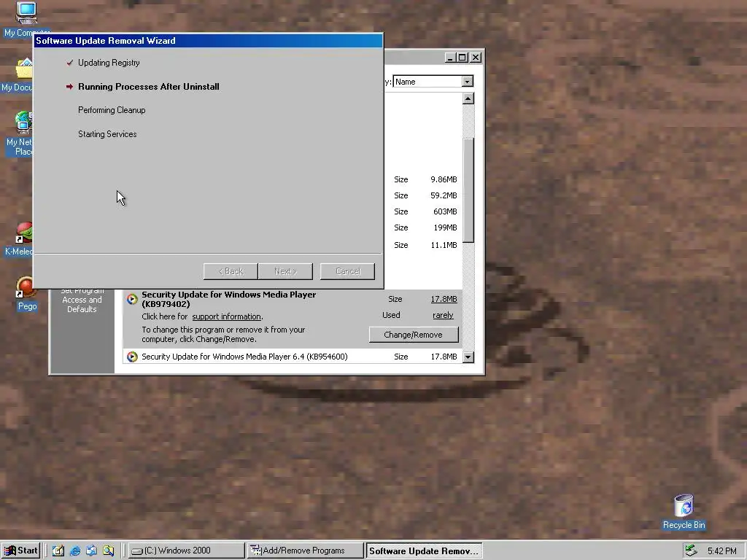Maximize the Add/Remove Programs window
The image size is (747, 560).
462,58
